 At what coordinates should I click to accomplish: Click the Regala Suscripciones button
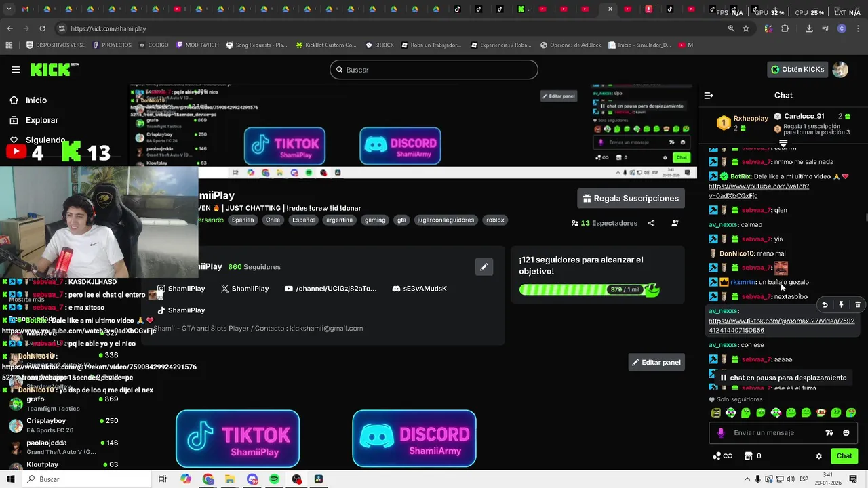pyautogui.click(x=631, y=199)
